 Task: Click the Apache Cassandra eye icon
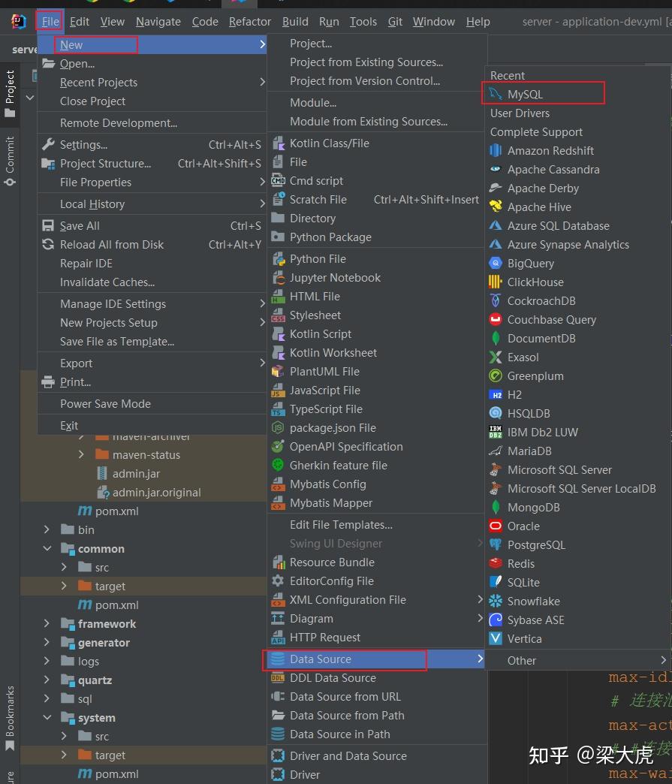495,170
